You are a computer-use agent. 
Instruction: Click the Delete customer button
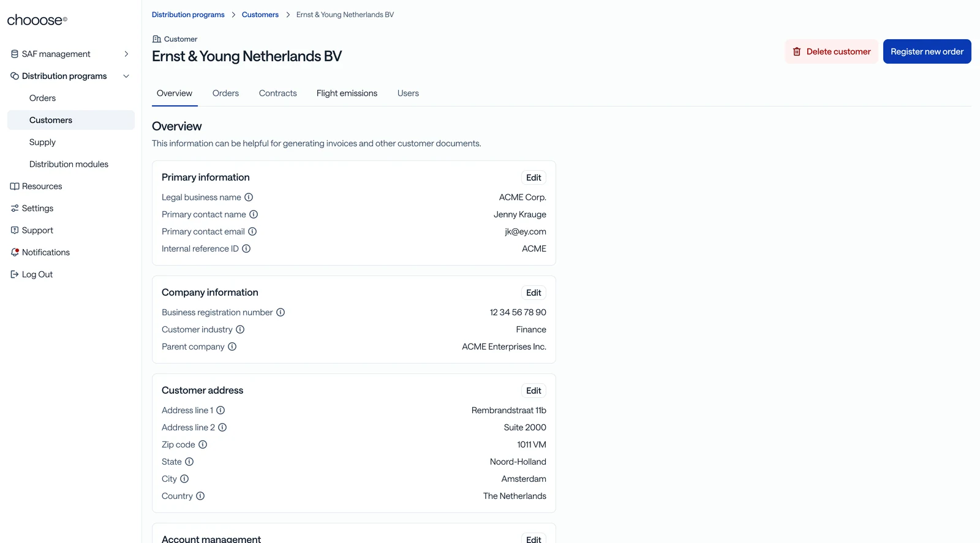coord(832,51)
